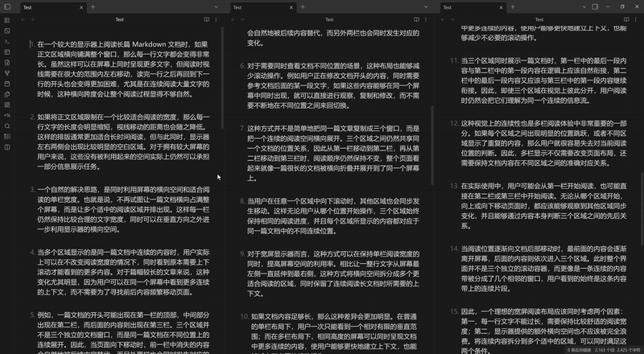Click paragraph 7 starting '这种方式并不是简单地'

333,153
